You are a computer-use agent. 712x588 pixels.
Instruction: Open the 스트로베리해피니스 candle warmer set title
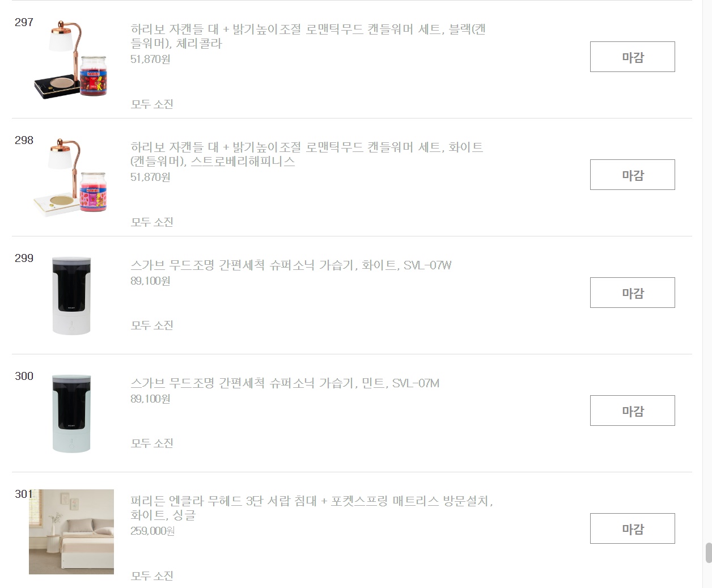pos(307,154)
